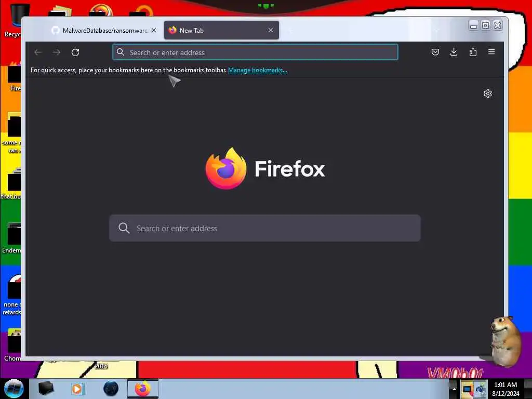Screen dimensions: 532x399
Task: Launch the media player taskbar icon
Action: (x=77, y=389)
